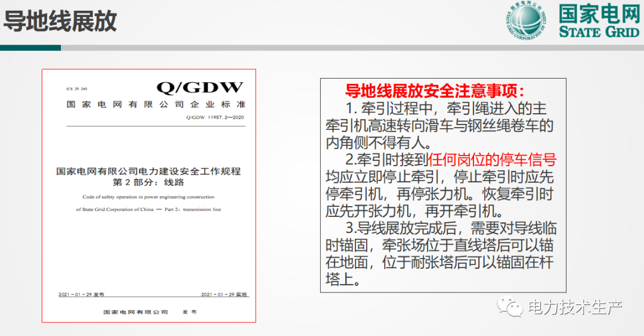This screenshot has height=336, width=644.
Task: Click red heading 导地线展放安全注意事项
Action: [435, 91]
